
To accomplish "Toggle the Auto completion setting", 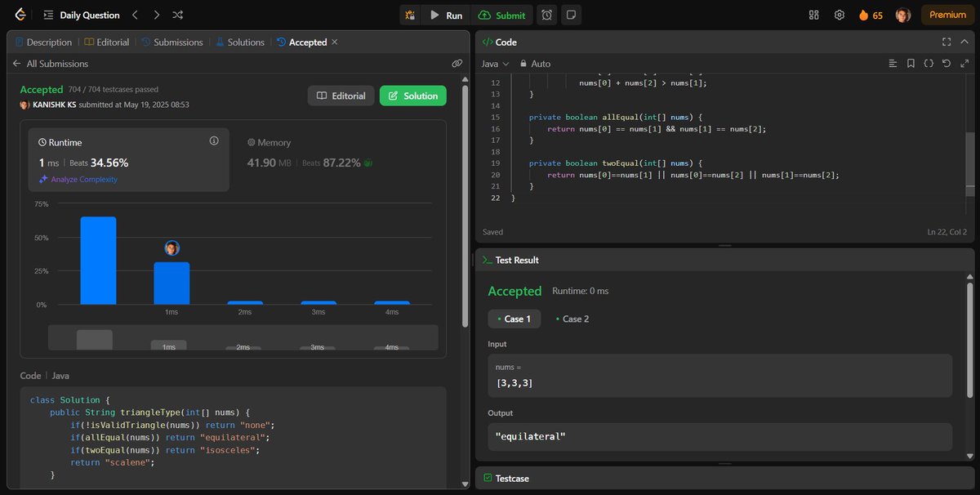I will pyautogui.click(x=535, y=63).
